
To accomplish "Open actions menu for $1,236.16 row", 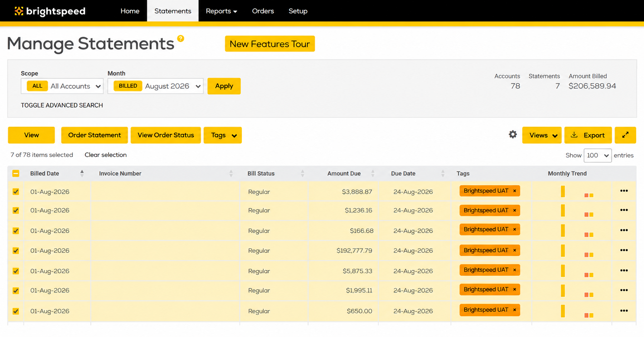I will [x=624, y=210].
